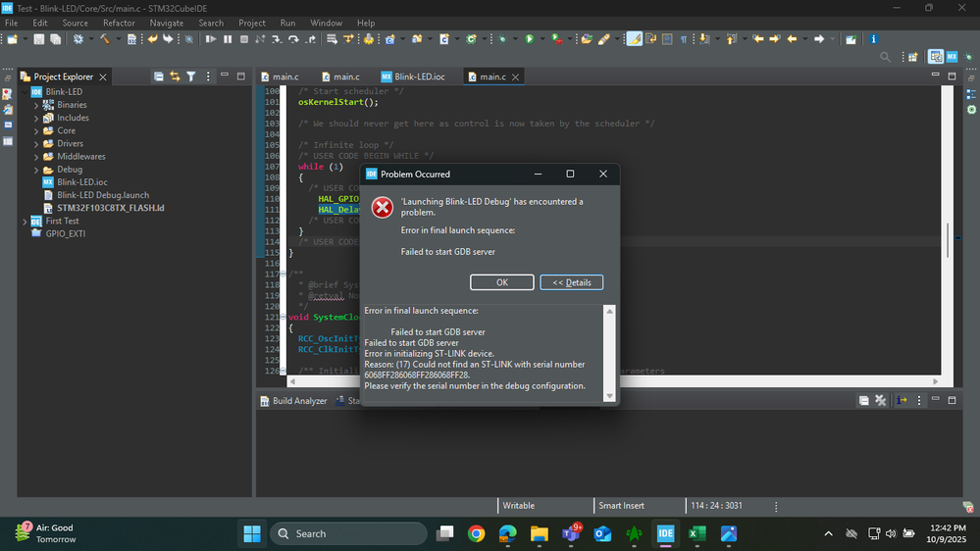Click the green Run button in toolbar

pos(529,39)
